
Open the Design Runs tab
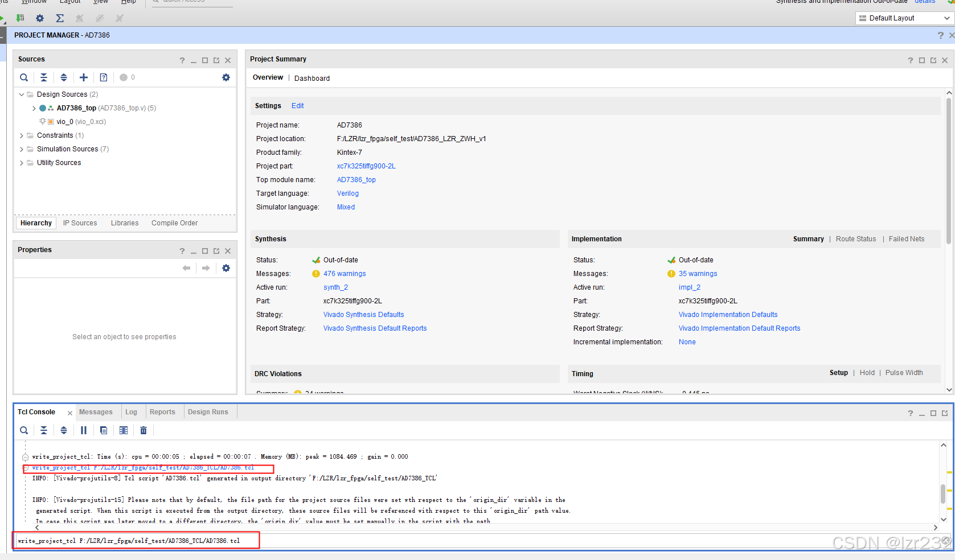pos(208,412)
